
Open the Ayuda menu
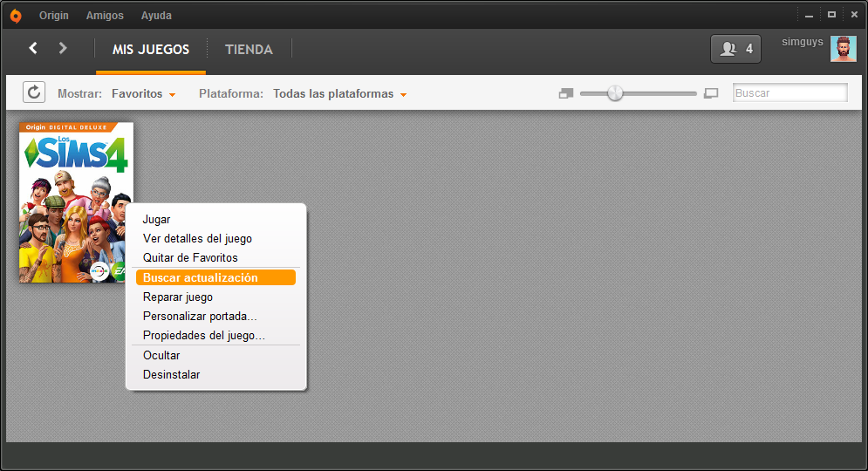click(x=156, y=16)
